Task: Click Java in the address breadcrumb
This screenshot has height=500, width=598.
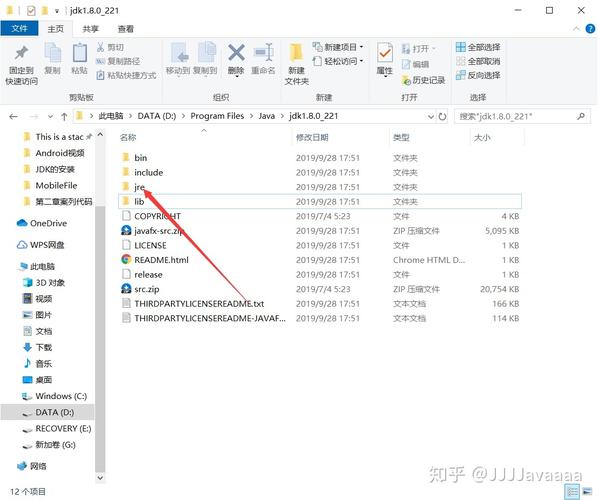Action: coord(267,116)
